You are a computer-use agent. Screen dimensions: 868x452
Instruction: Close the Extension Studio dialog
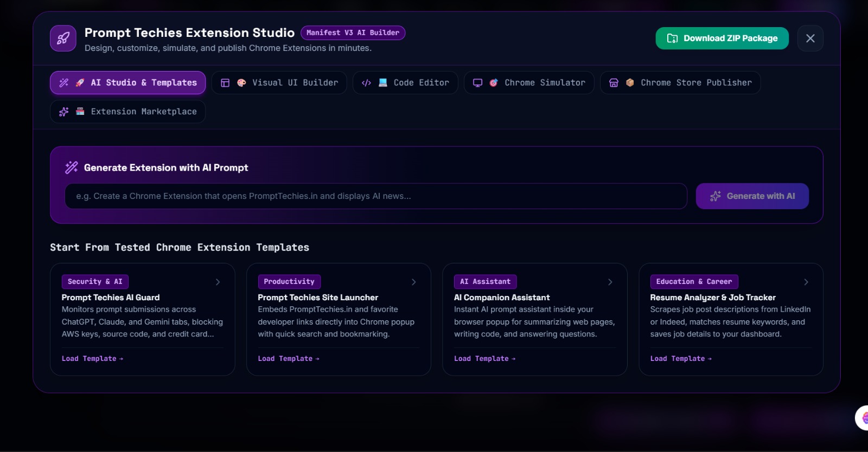pos(810,38)
